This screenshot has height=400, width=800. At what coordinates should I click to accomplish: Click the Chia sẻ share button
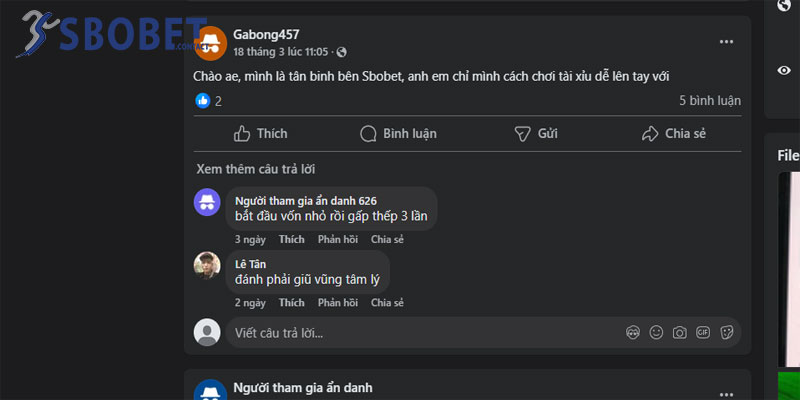click(673, 133)
